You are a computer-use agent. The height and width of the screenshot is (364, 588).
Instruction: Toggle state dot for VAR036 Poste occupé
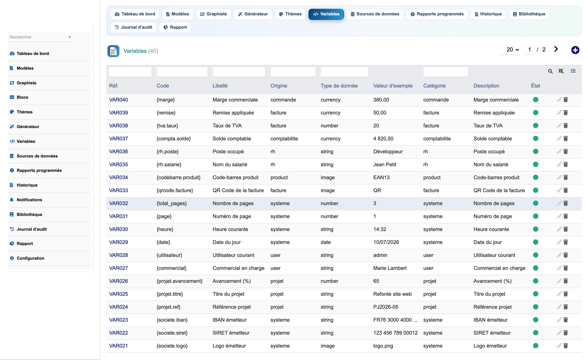535,152
